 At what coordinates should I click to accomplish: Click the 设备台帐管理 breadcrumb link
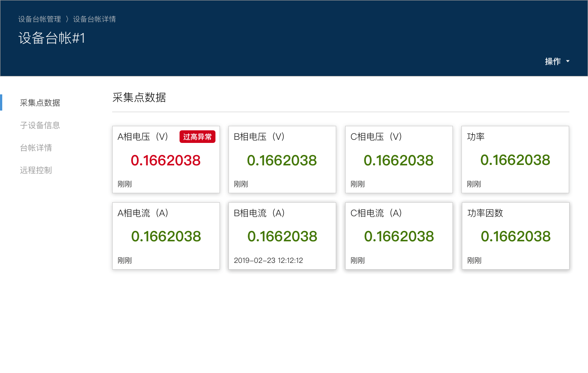pyautogui.click(x=39, y=19)
